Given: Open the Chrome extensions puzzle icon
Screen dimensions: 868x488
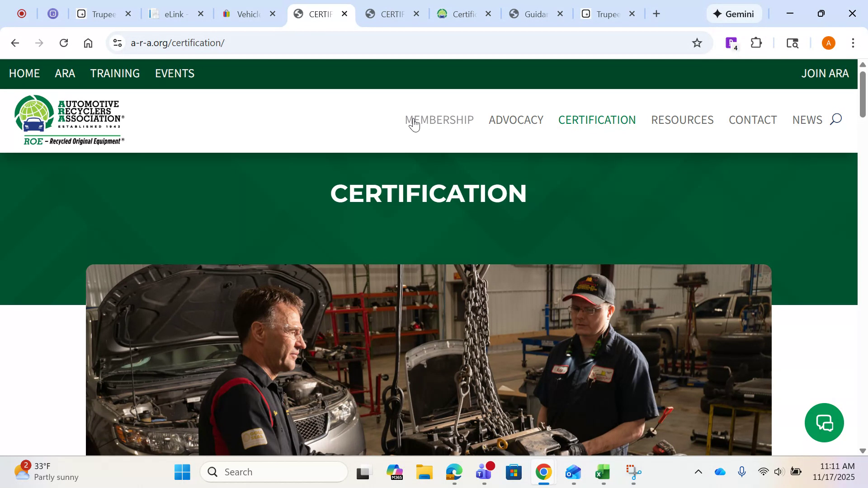Looking at the screenshot, I should pyautogui.click(x=756, y=43).
